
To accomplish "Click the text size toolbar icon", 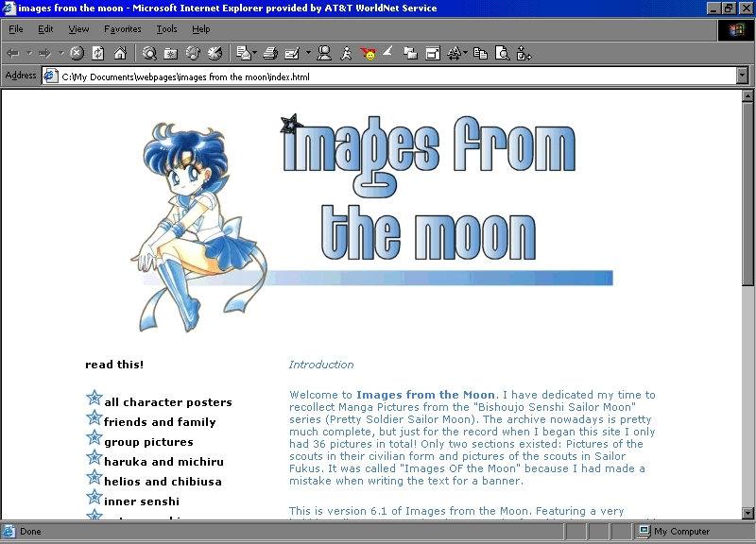I will pyautogui.click(x=454, y=53).
